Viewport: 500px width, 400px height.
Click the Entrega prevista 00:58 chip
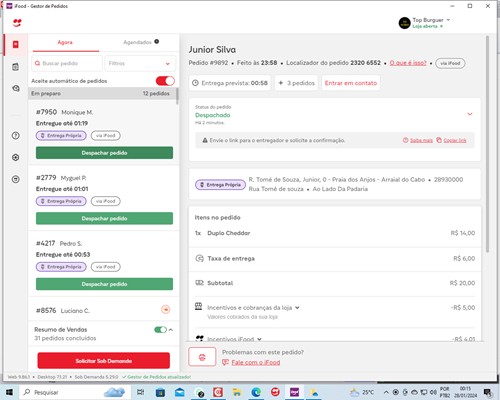pyautogui.click(x=230, y=83)
